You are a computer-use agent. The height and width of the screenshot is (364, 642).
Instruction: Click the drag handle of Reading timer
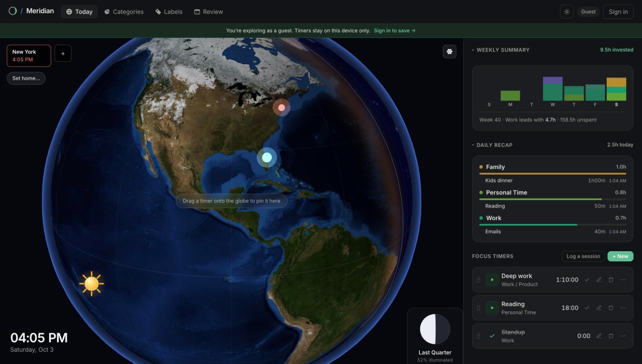click(x=478, y=308)
